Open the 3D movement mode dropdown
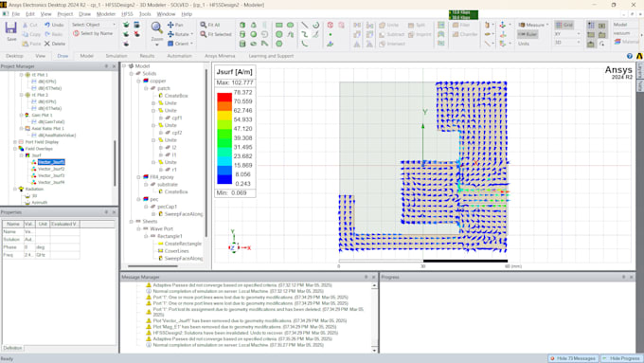Screen dimensions: 644x363 pyautogui.click(x=567, y=43)
